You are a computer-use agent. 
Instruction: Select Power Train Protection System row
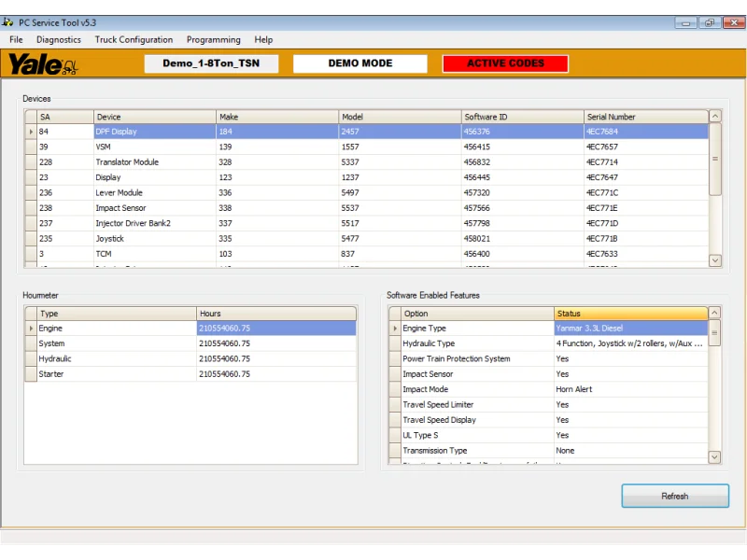(x=548, y=358)
